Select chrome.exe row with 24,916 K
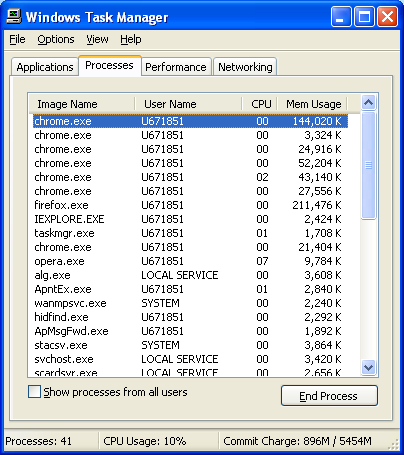404x455 pixels. click(x=190, y=149)
